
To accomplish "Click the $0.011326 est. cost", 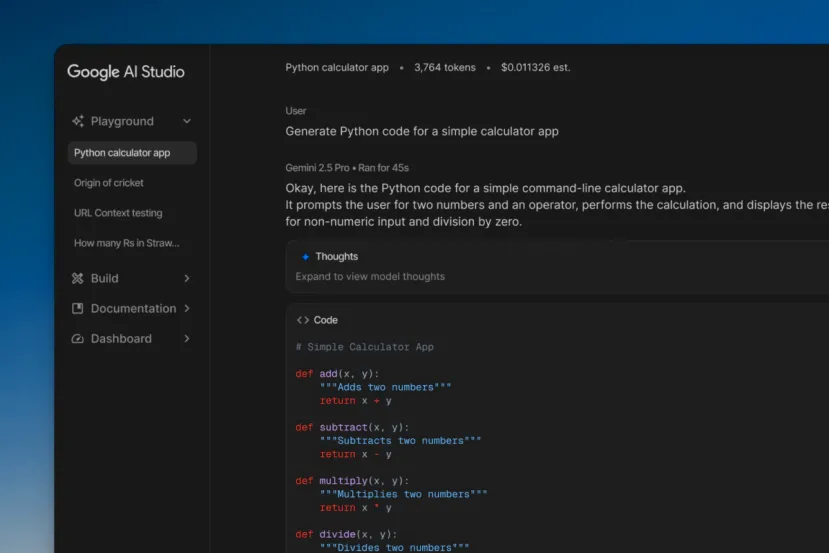I will tap(536, 68).
